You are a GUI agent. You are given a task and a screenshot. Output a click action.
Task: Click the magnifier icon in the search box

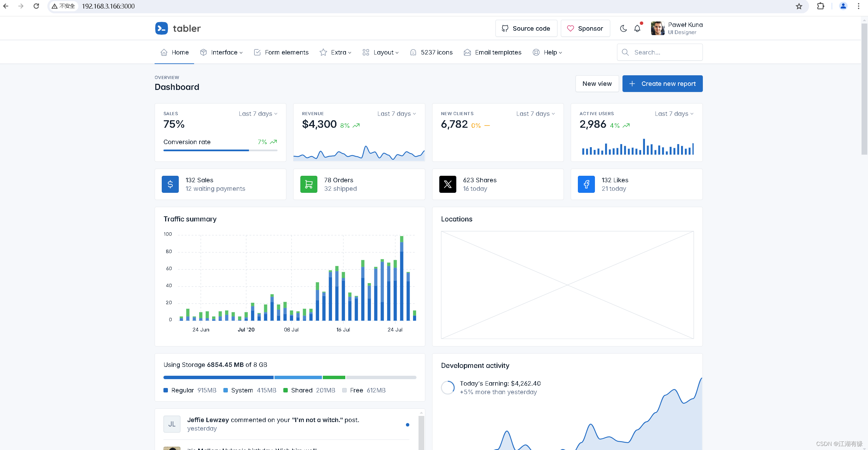click(x=625, y=52)
